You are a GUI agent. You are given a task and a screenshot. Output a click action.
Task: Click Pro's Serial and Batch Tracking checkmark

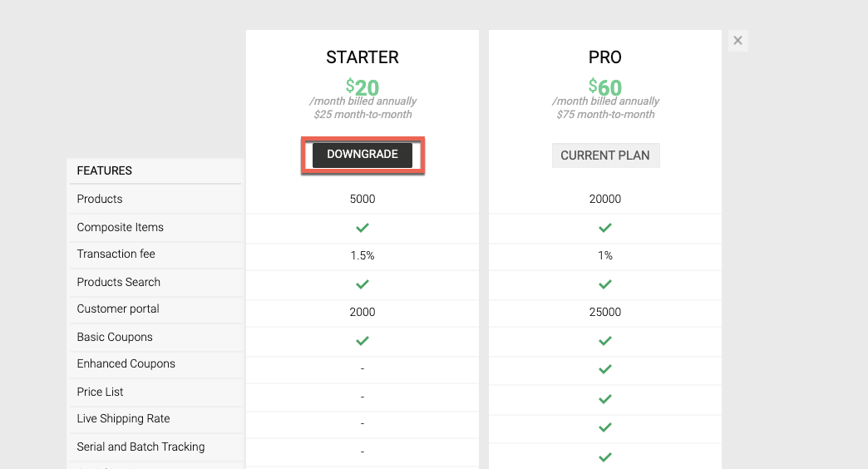point(605,457)
